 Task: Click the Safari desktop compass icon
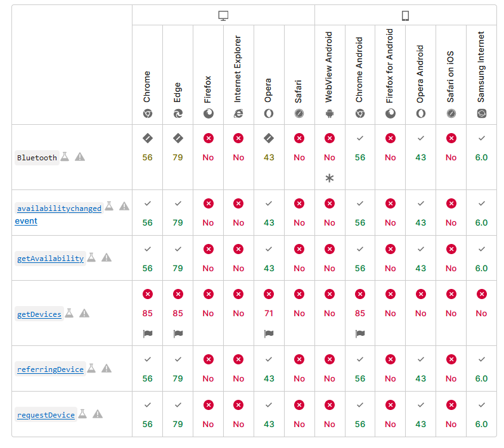pos(299,113)
